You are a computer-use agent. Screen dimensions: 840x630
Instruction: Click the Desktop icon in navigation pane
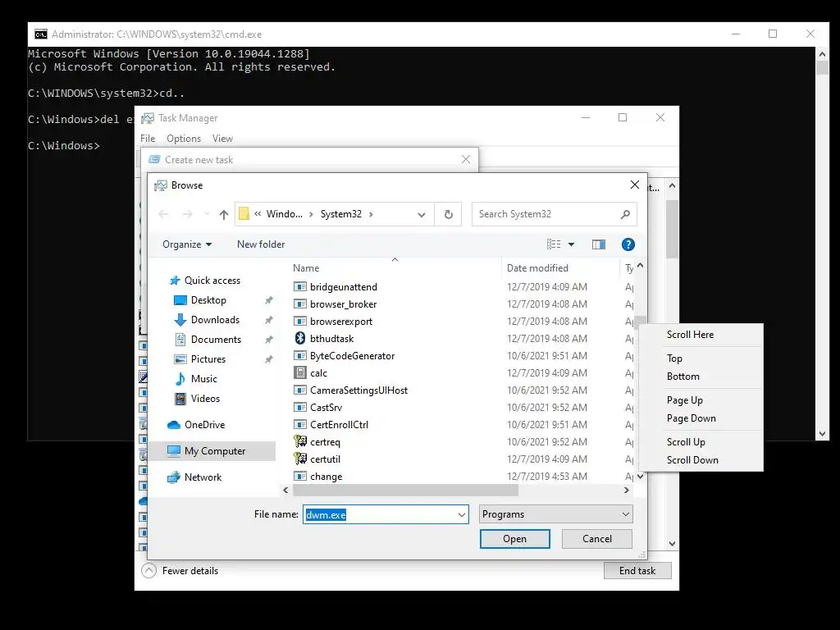coord(180,300)
